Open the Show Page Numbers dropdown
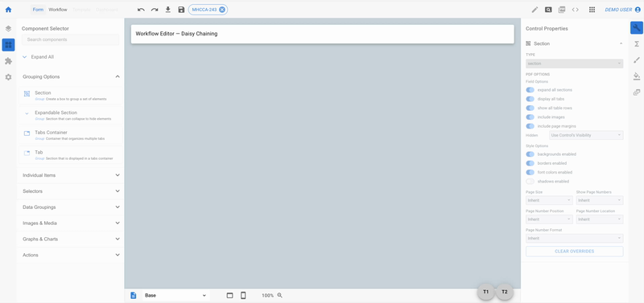 point(600,200)
